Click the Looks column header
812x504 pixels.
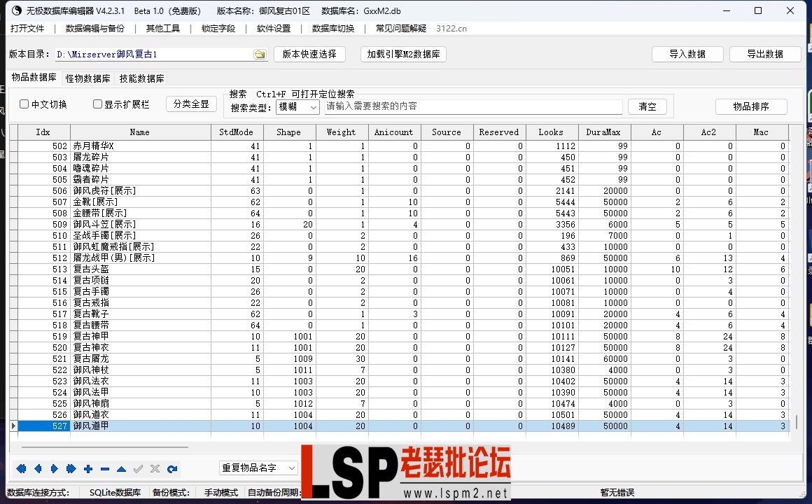(551, 132)
